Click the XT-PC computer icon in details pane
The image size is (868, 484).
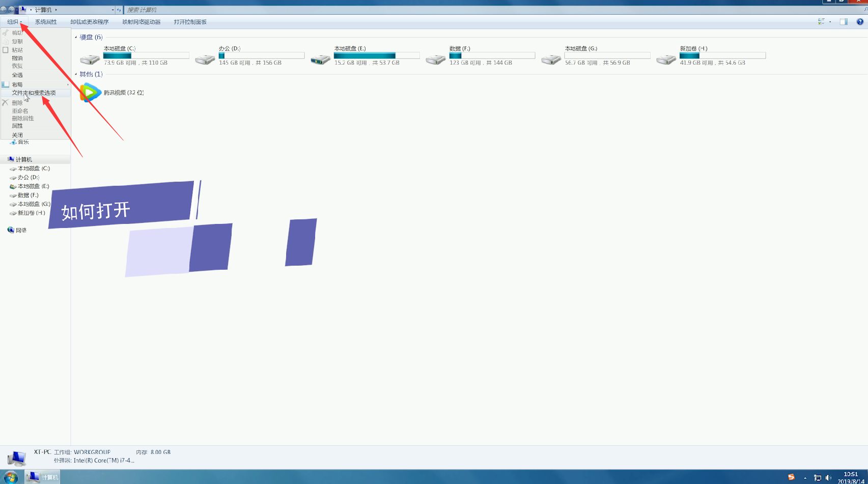point(17,458)
